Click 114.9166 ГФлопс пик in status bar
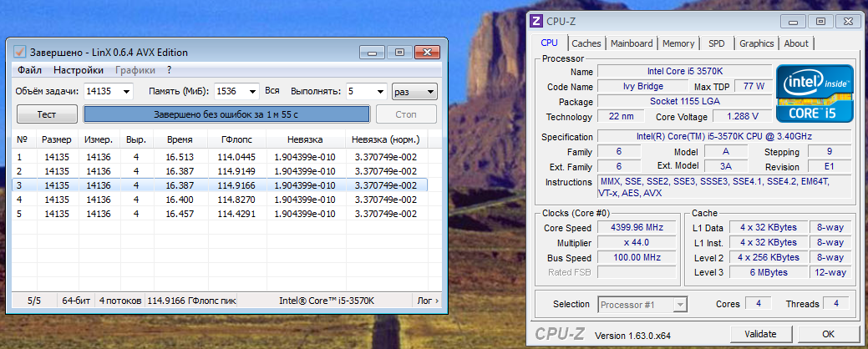The height and width of the screenshot is (349, 868). [x=191, y=301]
